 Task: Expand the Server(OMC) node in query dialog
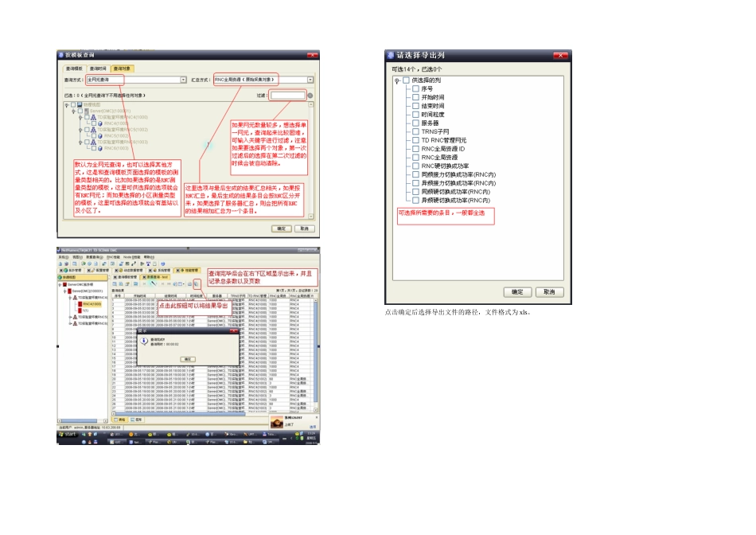pyautogui.click(x=74, y=111)
